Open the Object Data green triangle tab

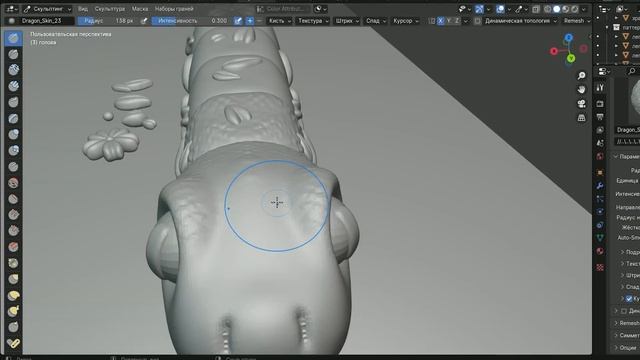click(600, 238)
